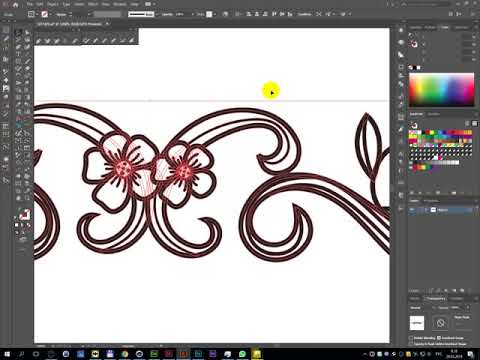The image size is (480, 360).
Task: Choose the black swatch below the Color panel sliders
Action: pos(414,68)
